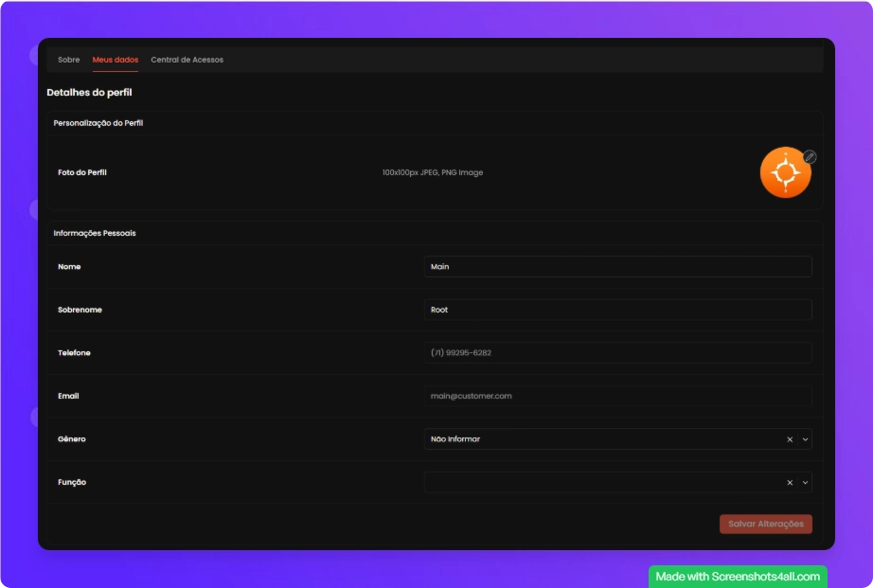Expand the Função dropdown chevron
The width and height of the screenshot is (873, 588).
[x=806, y=483]
